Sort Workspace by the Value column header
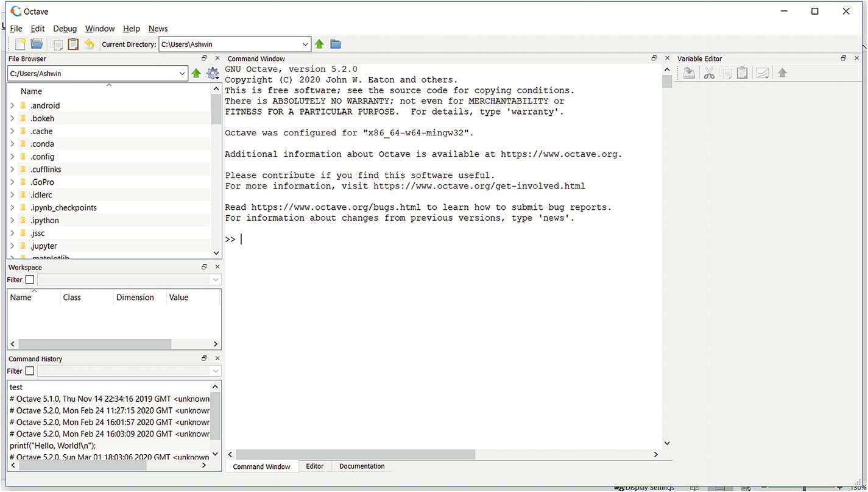 [x=192, y=298]
